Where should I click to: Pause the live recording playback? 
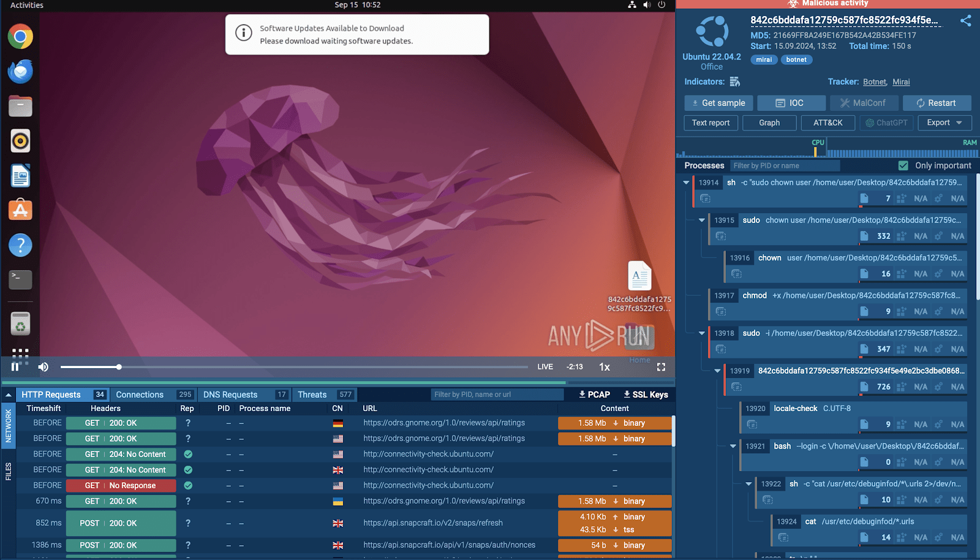[x=15, y=366]
